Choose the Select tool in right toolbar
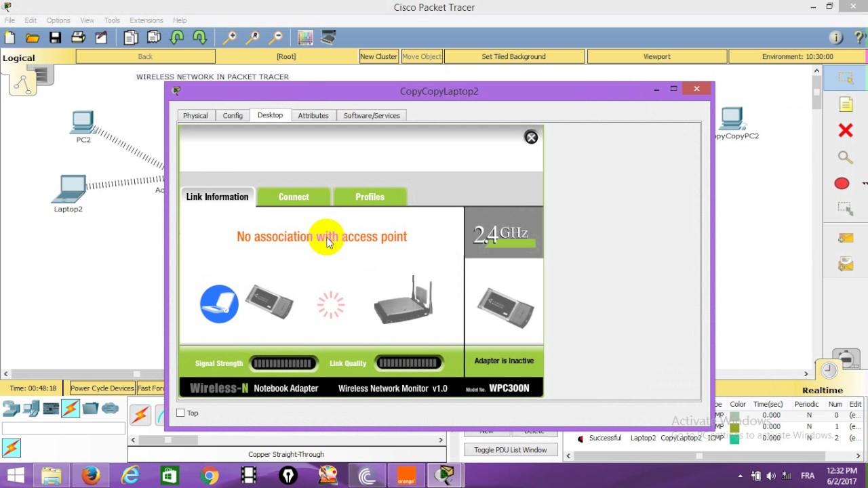The height and width of the screenshot is (488, 868). click(x=846, y=79)
